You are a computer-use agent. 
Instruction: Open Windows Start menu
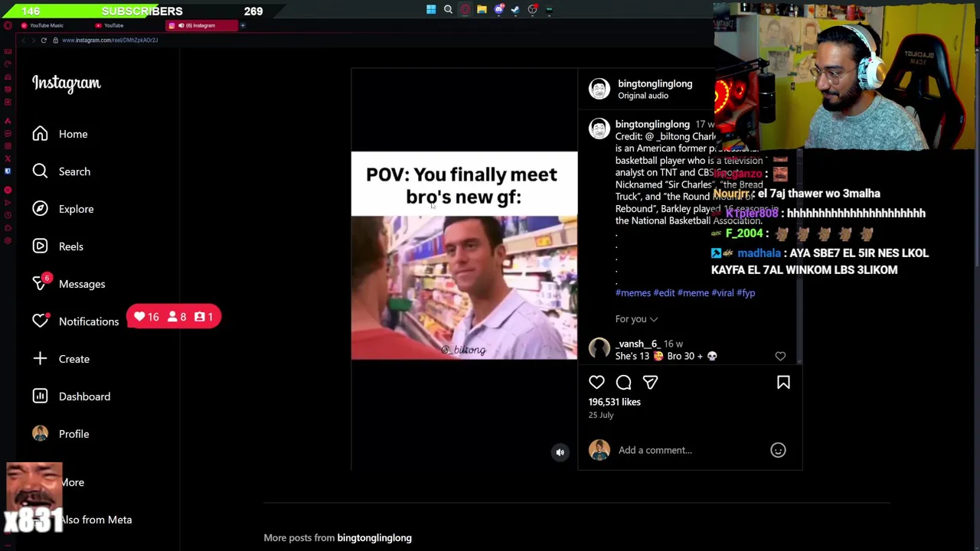(431, 10)
